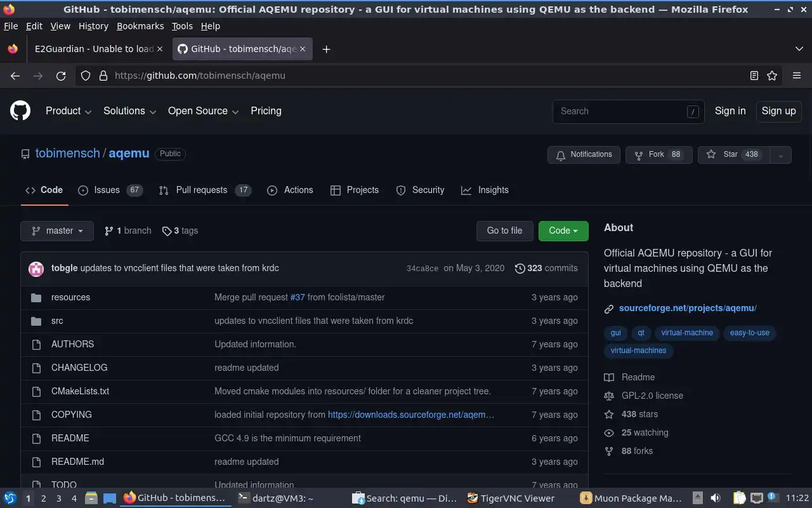The image size is (812, 508).
Task: Open the Solutions dropdown menu
Action: tap(129, 111)
